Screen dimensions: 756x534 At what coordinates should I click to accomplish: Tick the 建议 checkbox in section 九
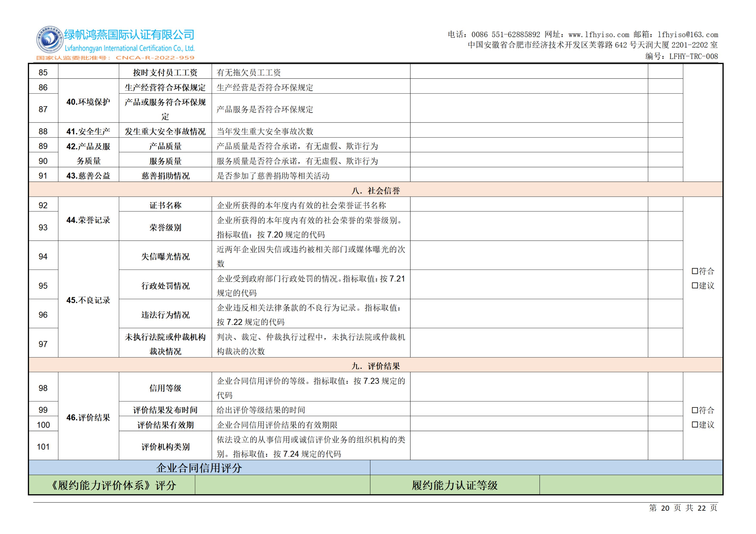tap(695, 425)
